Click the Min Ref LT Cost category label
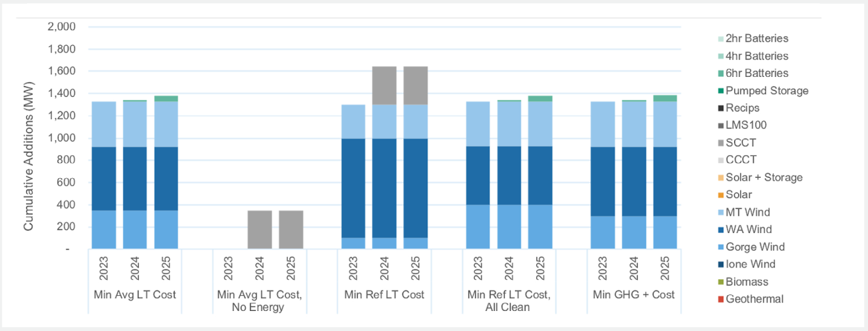868x331 pixels. click(384, 295)
